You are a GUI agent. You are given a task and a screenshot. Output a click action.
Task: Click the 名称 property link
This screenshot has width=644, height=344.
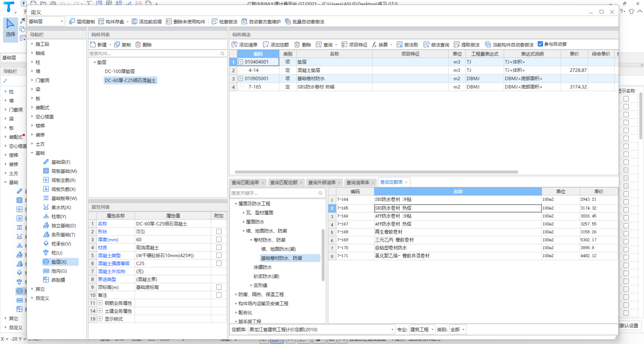click(103, 224)
